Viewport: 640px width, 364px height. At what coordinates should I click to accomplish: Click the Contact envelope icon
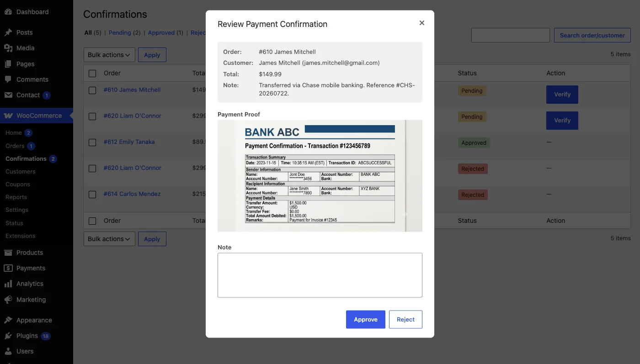[x=8, y=95]
